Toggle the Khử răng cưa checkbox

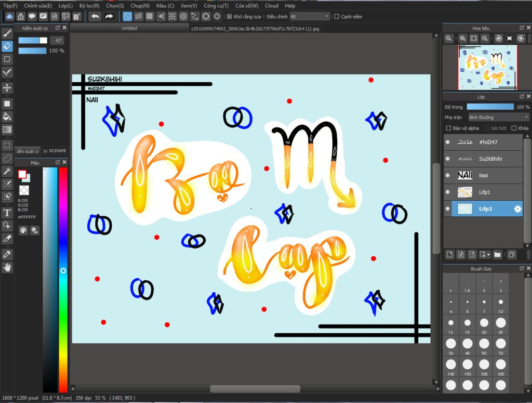(229, 16)
